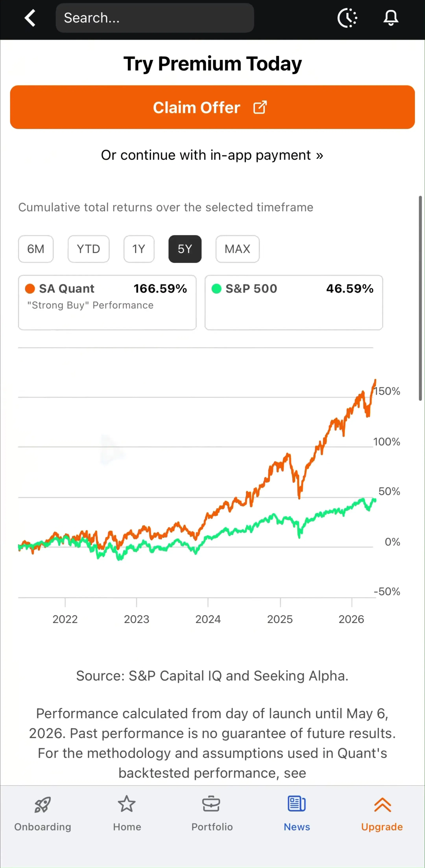This screenshot has width=425, height=868.
Task: Select the 5Y timeframe tab
Action: coord(185,249)
